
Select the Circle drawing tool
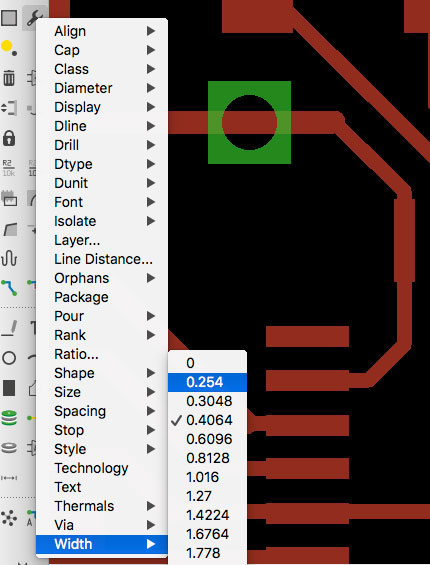coord(9,358)
